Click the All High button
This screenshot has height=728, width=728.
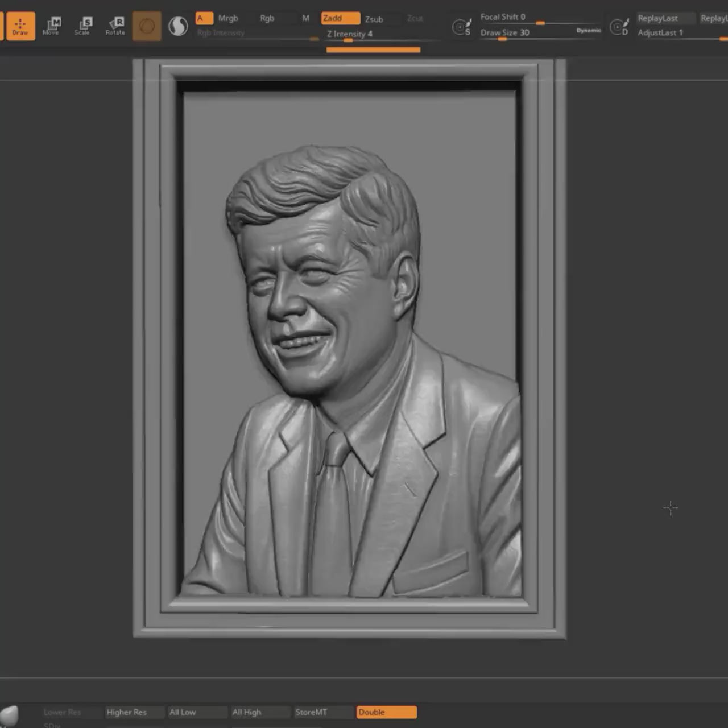(260, 712)
